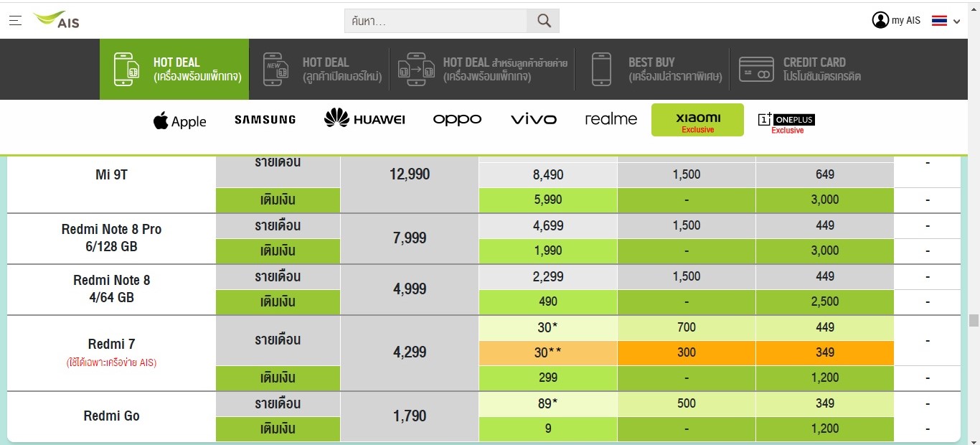Viewport: 980px width, 445px height.
Task: Click the 8,490 price cell
Action: tap(548, 174)
